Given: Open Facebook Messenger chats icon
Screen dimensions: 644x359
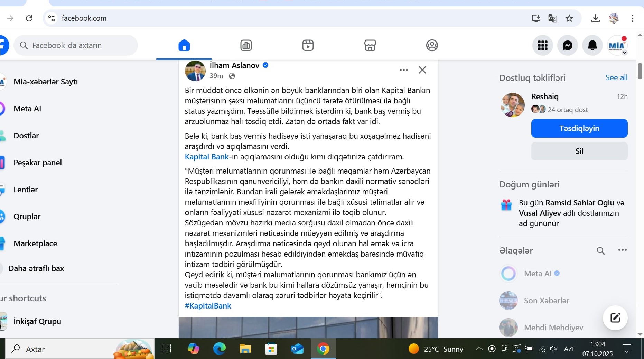Looking at the screenshot, I should coord(567,45).
